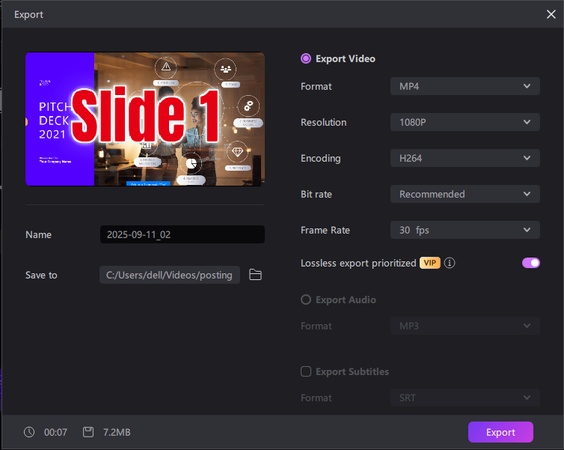Open the MP3 audio Format dropdown
Image resolution: width=564 pixels, height=450 pixels.
(465, 326)
